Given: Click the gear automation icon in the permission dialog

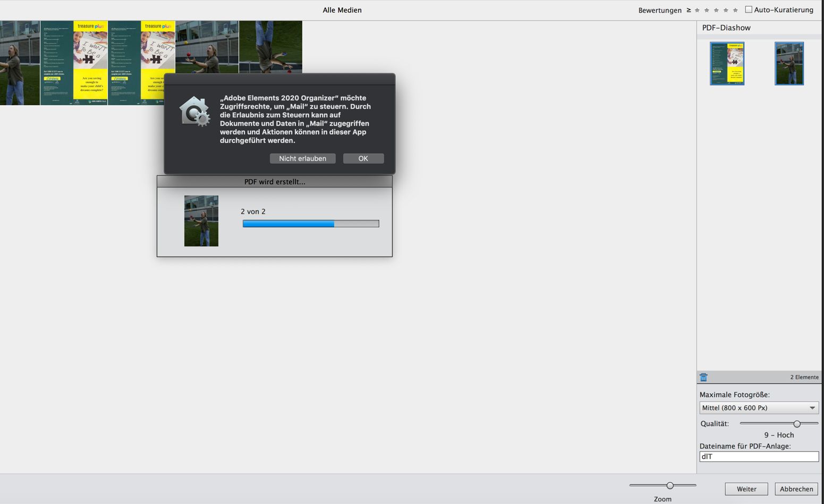Looking at the screenshot, I should click(x=194, y=112).
